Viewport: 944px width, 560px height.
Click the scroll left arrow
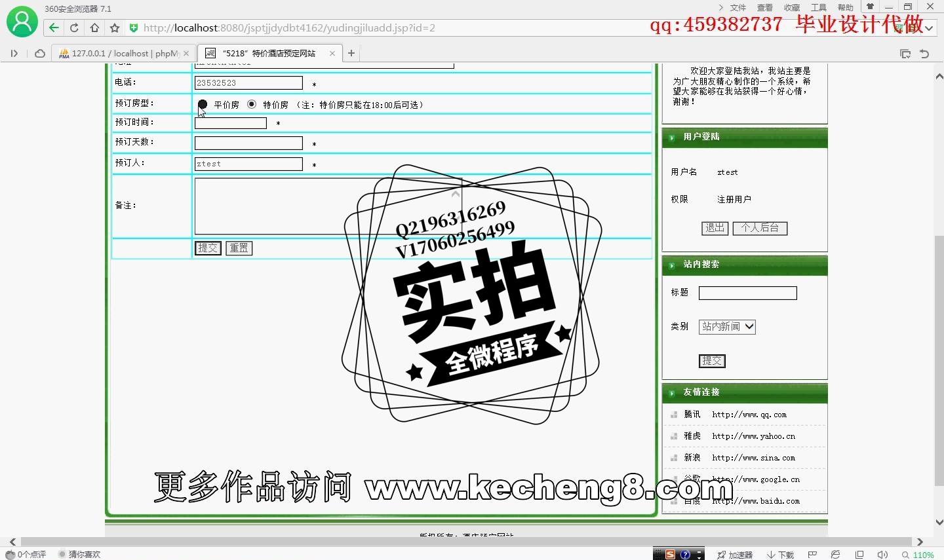12,542
